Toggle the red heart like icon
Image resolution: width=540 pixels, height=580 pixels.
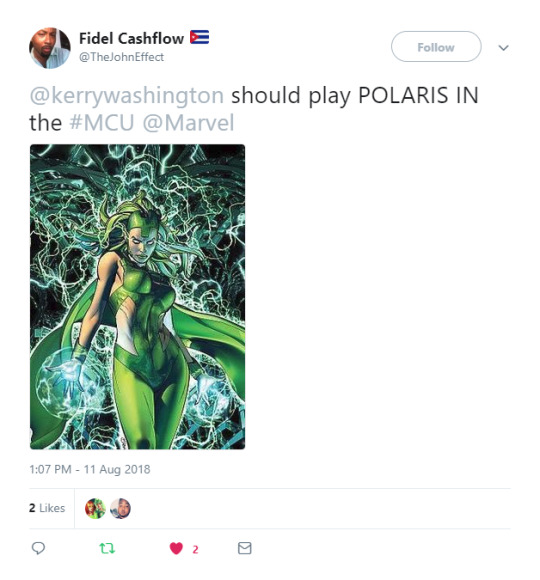pyautogui.click(x=176, y=548)
